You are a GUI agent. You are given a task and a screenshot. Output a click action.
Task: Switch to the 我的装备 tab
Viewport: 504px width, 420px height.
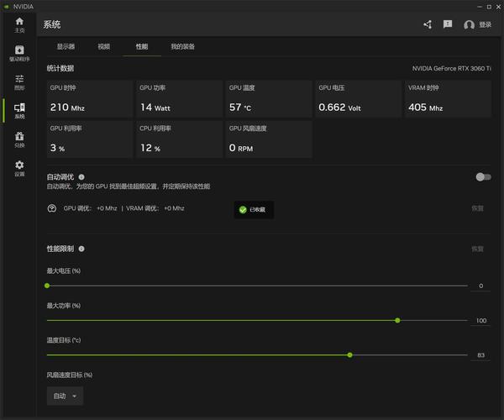(x=182, y=46)
